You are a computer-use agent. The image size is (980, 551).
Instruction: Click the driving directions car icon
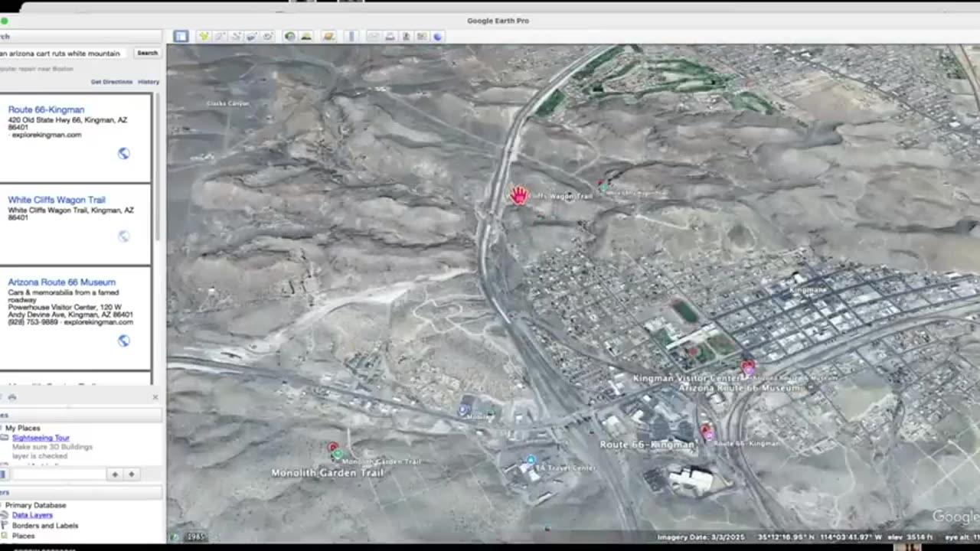pyautogui.click(x=12, y=397)
